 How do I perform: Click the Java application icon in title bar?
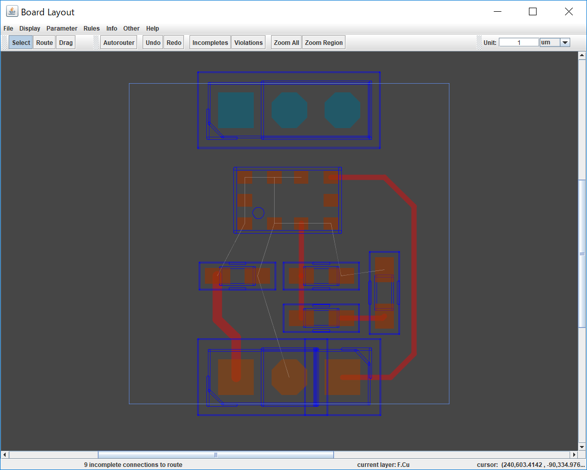(12, 12)
